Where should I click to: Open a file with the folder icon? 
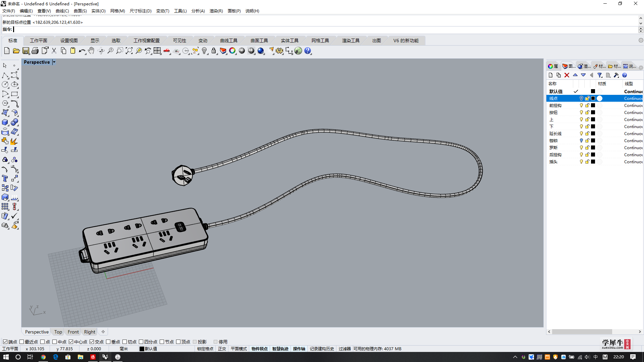click(x=16, y=51)
